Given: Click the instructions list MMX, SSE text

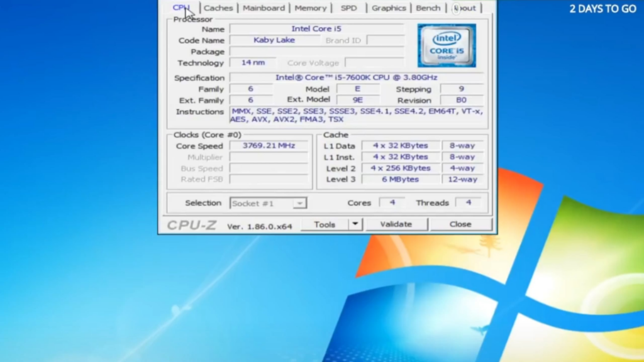Looking at the screenshot, I should point(357,115).
